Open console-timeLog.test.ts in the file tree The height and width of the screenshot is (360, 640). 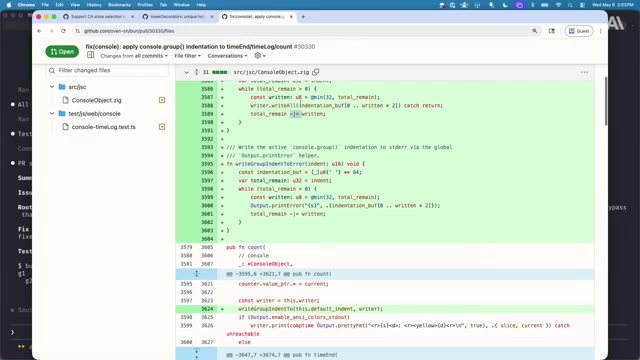click(x=104, y=127)
